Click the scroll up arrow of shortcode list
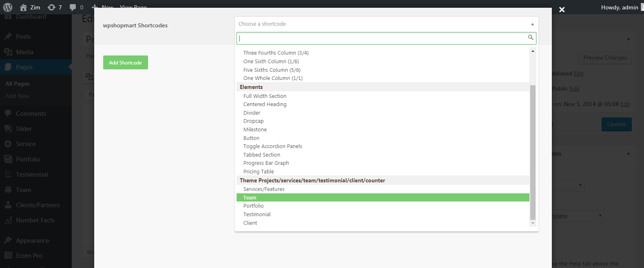The image size is (644, 268). 533,51
